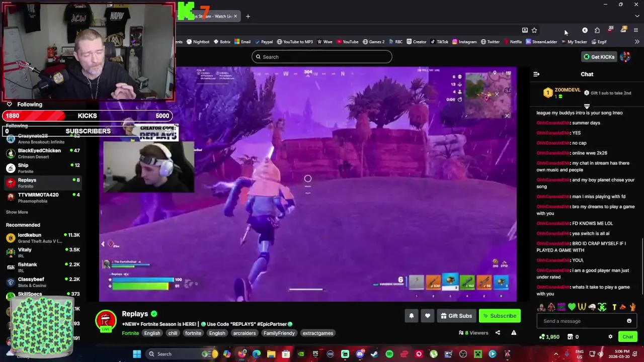Click the extractgames tag
The width and height of the screenshot is (644, 362).
pos(318,333)
